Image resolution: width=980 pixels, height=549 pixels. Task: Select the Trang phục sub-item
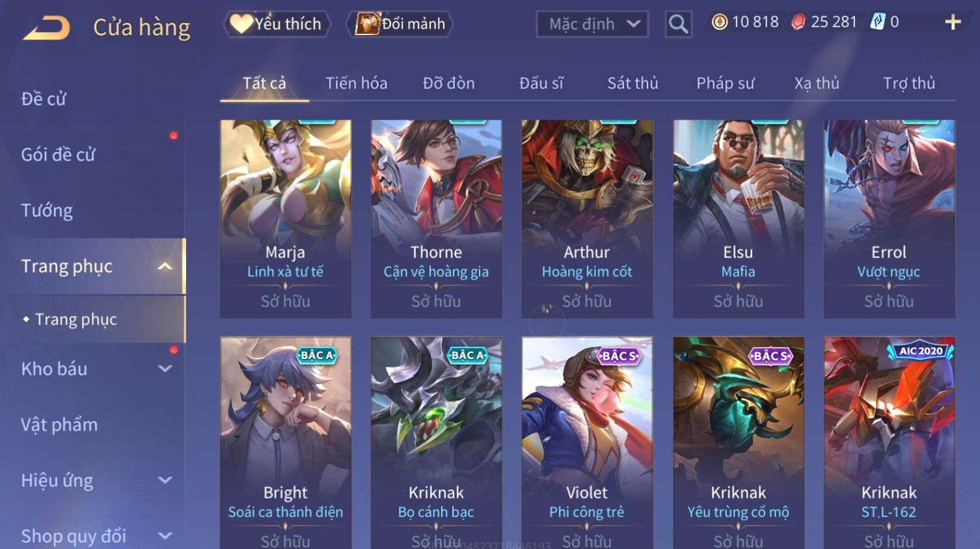point(76,319)
